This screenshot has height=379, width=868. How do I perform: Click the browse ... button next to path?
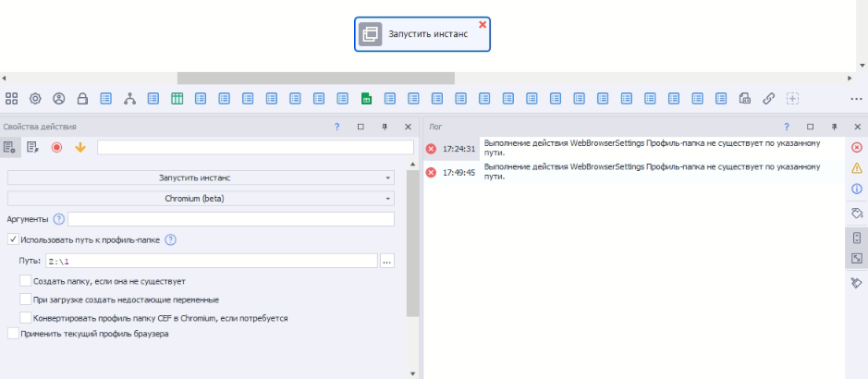[x=387, y=261]
